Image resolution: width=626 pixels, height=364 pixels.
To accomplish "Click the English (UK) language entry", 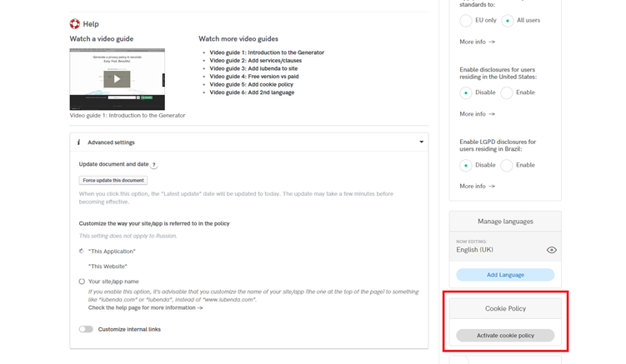I will 474,250.
